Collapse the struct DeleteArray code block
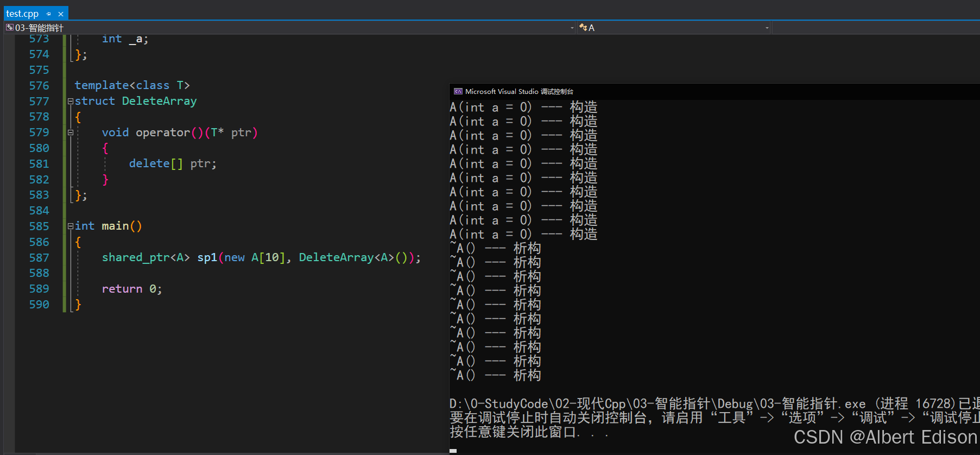Viewport: 980px width, 455px height. point(71,101)
